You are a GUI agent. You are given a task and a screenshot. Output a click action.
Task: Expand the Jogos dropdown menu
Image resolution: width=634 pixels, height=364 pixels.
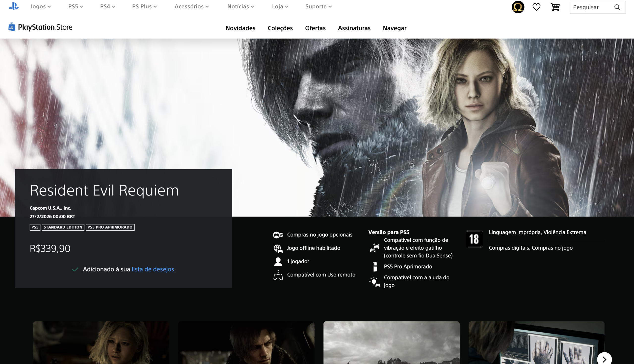coord(41,6)
